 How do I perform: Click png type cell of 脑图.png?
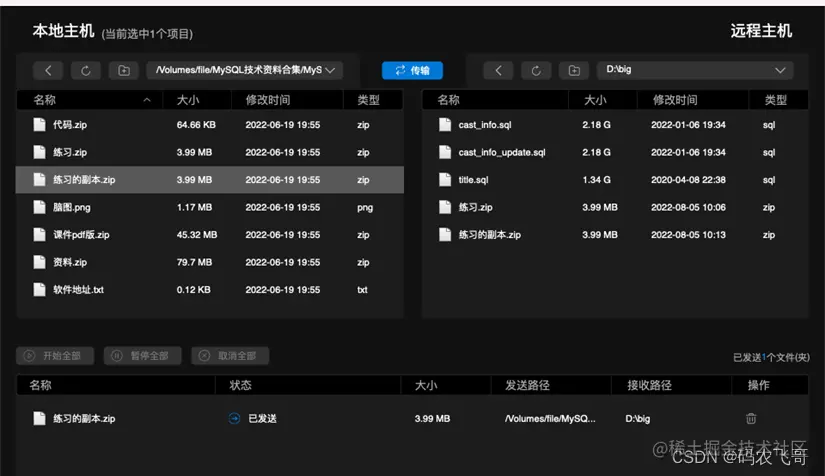coord(365,207)
